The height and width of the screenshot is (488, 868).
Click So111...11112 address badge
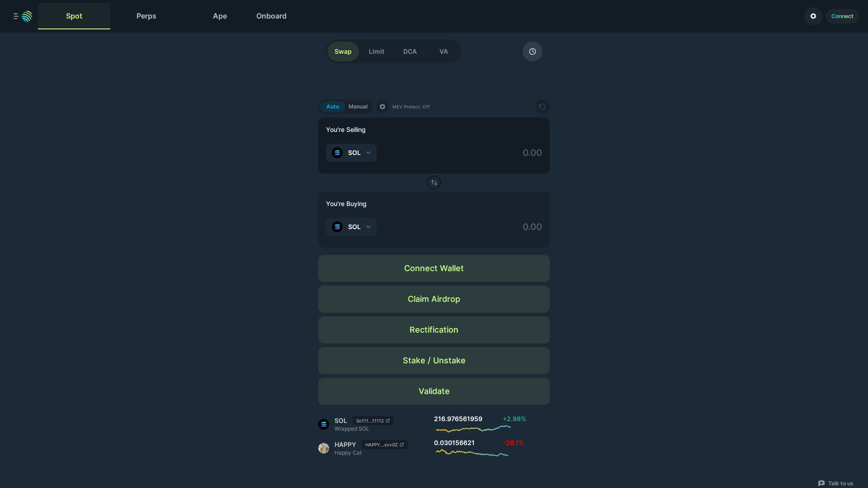tap(373, 421)
